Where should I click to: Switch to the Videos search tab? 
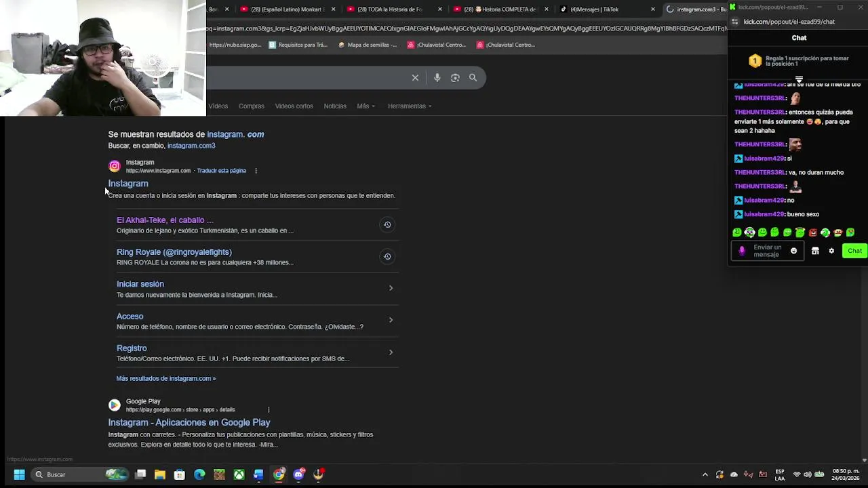(x=218, y=106)
